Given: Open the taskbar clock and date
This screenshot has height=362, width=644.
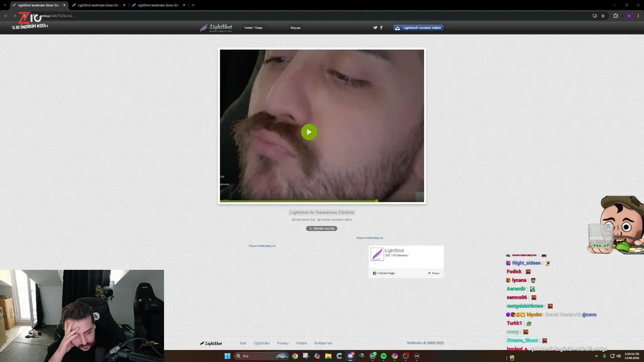Looking at the screenshot, I should click(632, 356).
